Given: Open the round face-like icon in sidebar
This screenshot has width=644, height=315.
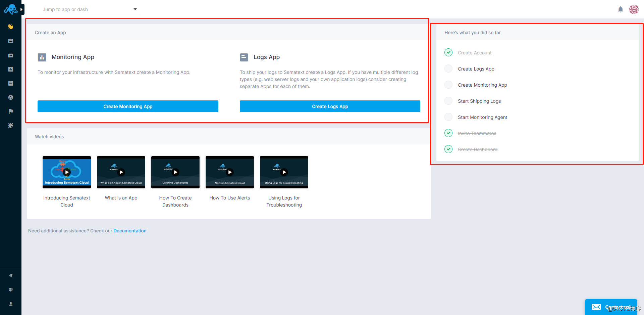Looking at the screenshot, I should [11, 97].
